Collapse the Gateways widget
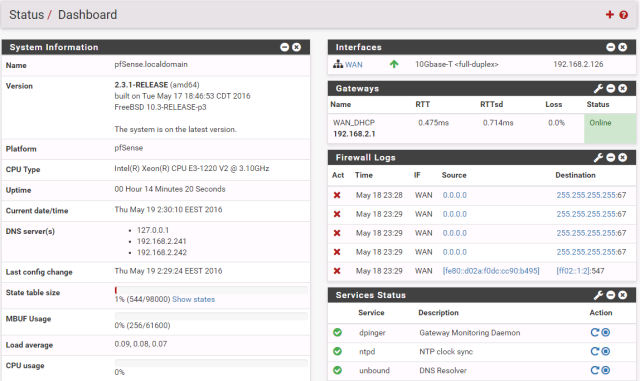This screenshot has width=640, height=381. [x=611, y=89]
